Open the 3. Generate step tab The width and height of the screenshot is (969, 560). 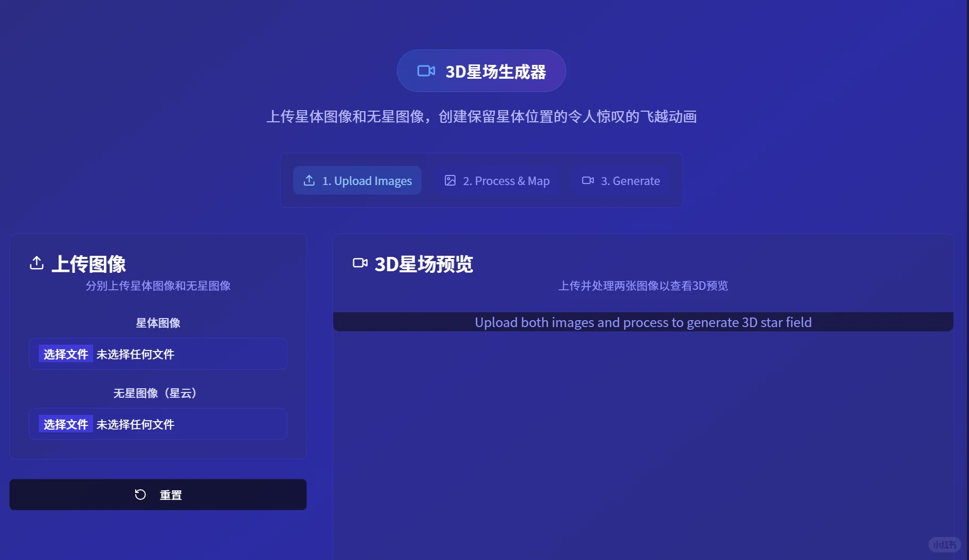click(621, 181)
